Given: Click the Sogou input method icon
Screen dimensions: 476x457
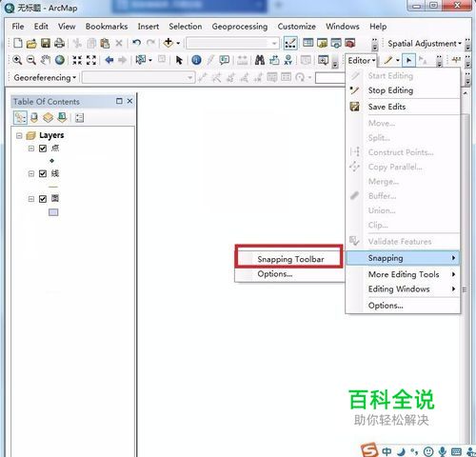Looking at the screenshot, I should (x=369, y=449).
